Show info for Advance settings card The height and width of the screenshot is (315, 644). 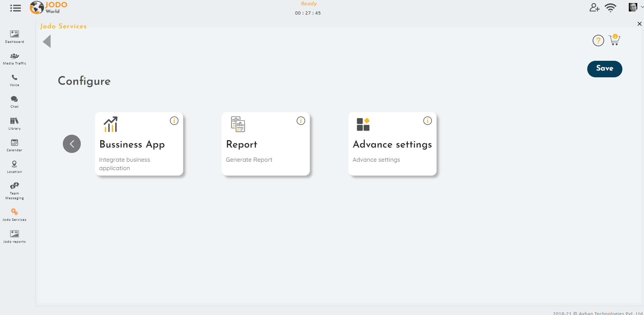(427, 121)
